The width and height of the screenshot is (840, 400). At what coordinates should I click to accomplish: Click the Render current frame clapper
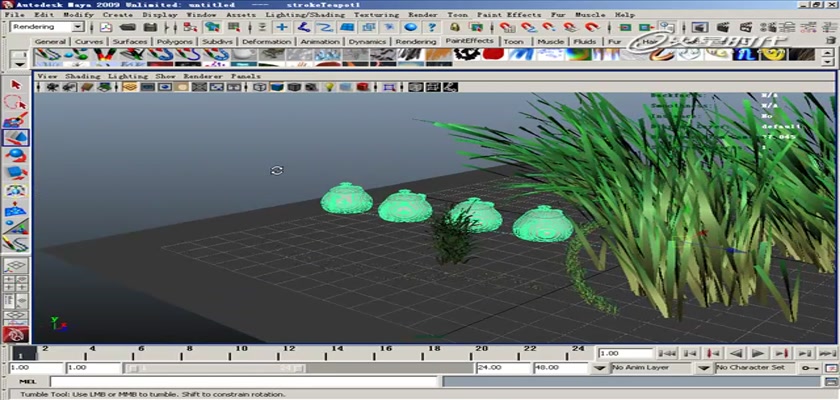(x=723, y=27)
